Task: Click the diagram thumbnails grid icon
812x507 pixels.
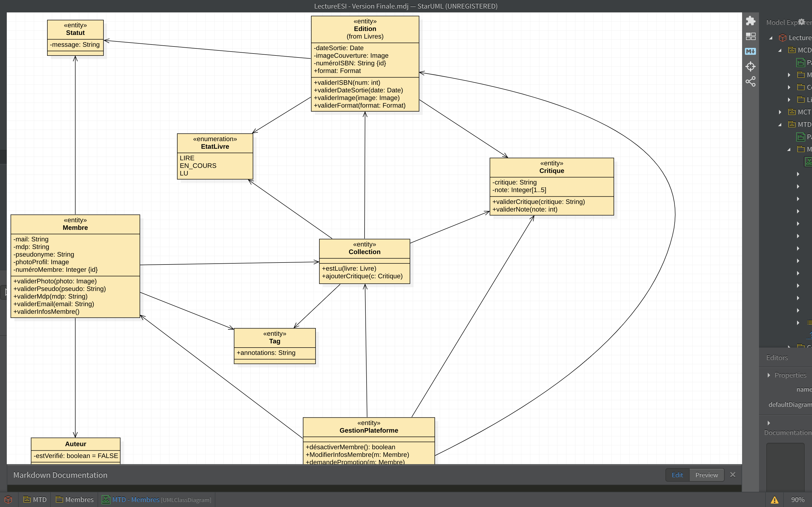Action: (x=750, y=36)
